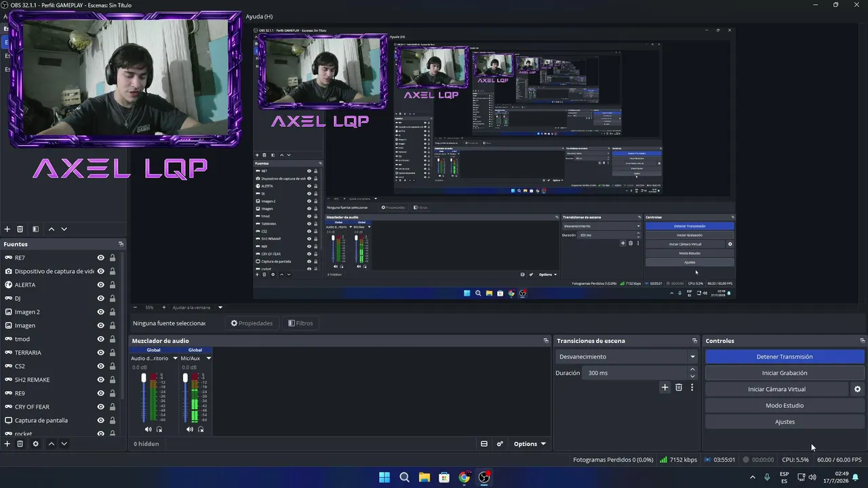Open Propiedades for the source
The width and height of the screenshot is (868, 488).
pyautogui.click(x=252, y=323)
